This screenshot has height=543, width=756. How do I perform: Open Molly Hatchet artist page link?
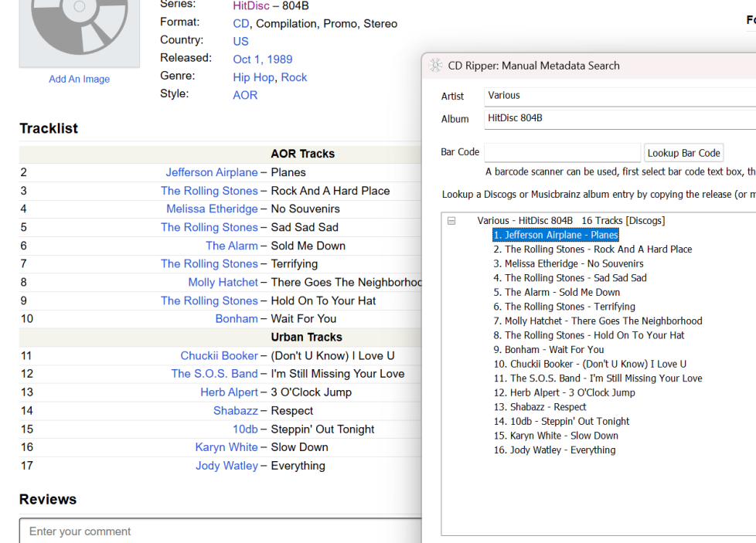tap(223, 282)
